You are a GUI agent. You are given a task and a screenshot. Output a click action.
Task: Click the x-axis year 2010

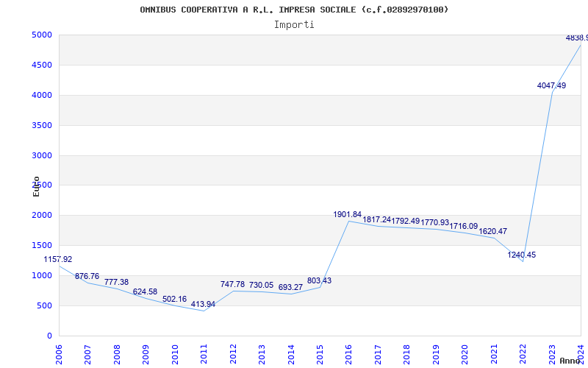tap(175, 355)
